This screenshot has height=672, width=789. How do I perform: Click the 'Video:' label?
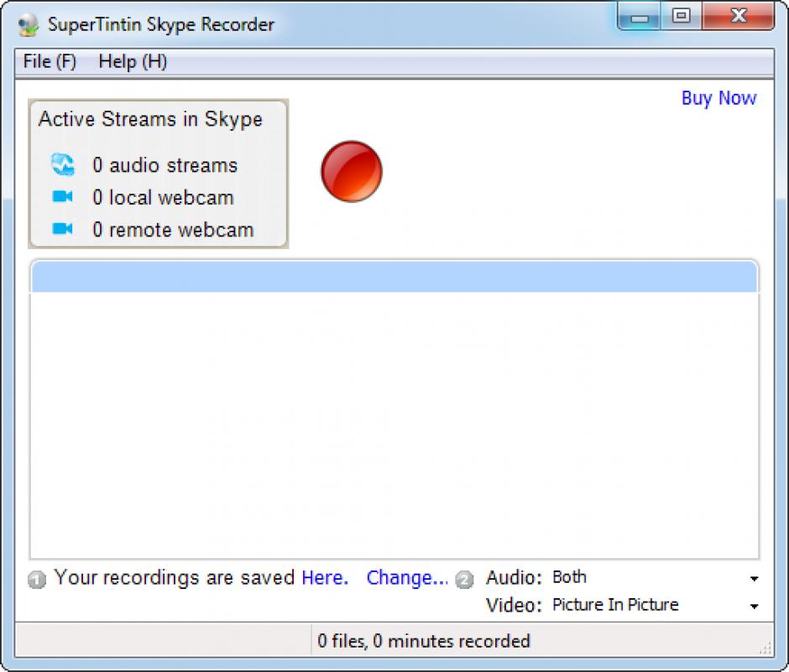(x=514, y=605)
